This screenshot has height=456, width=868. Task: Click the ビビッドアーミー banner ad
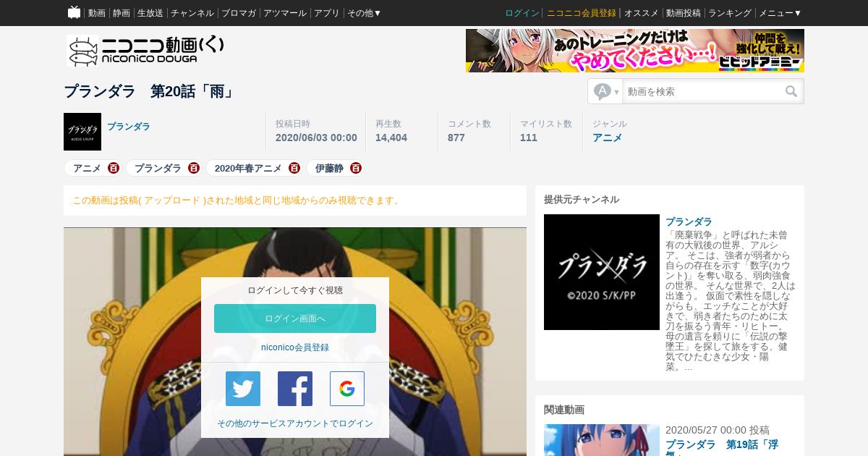coord(635,51)
